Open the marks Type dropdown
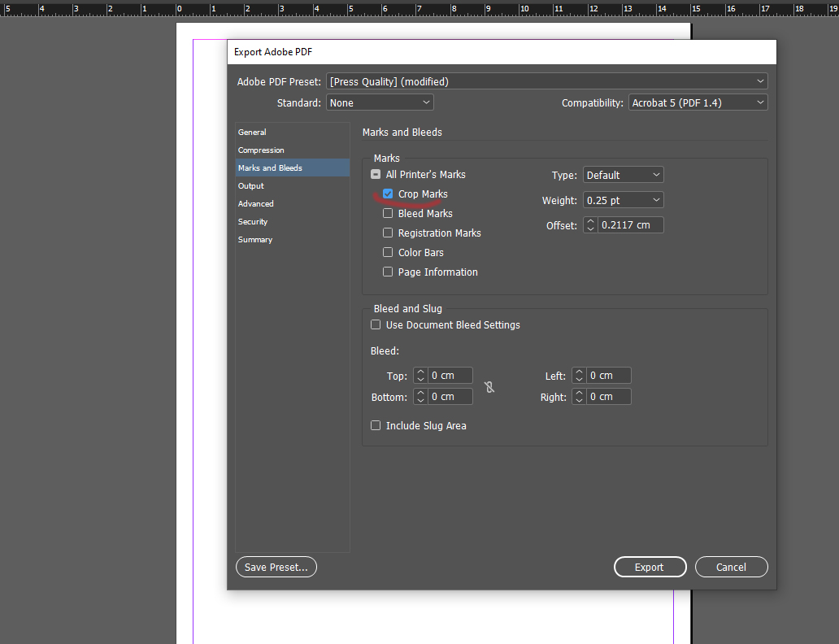This screenshot has height=644, width=839. (624, 175)
